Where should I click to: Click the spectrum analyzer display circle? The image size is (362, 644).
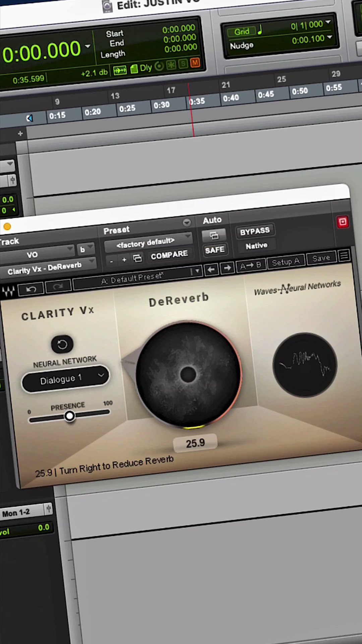(x=305, y=365)
